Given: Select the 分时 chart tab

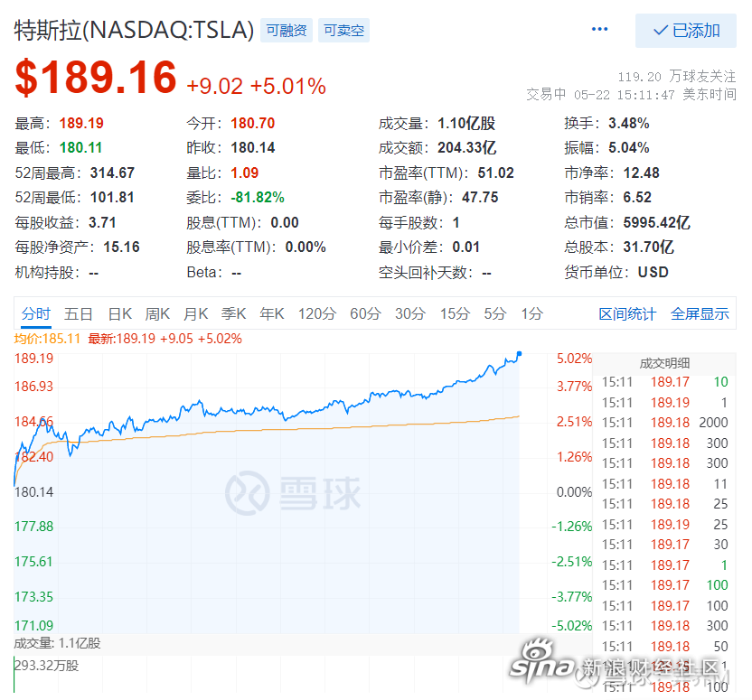Looking at the screenshot, I should point(36,313).
